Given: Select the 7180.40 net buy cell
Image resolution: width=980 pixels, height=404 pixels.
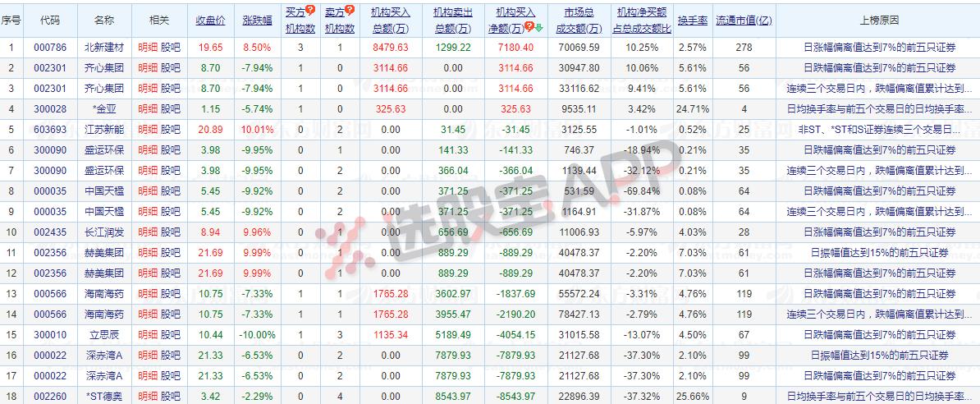Looking at the screenshot, I should coord(515,48).
